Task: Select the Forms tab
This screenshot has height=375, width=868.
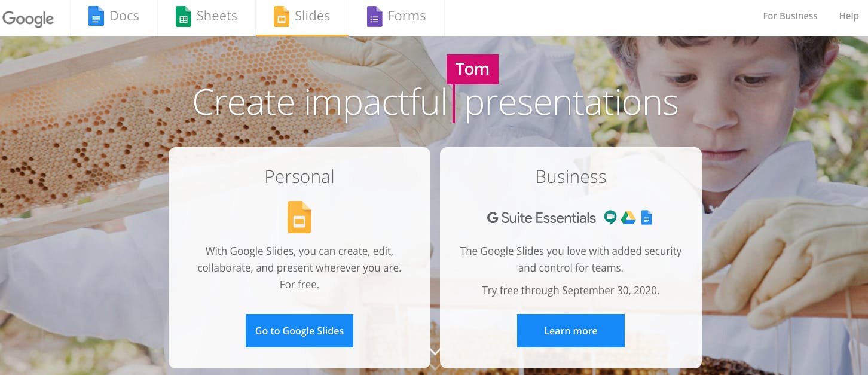Action: click(x=396, y=17)
